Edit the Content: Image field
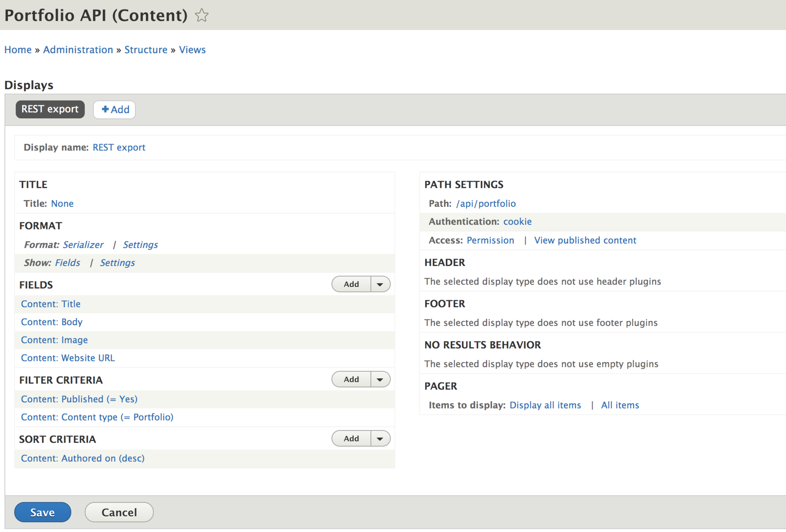 (x=54, y=340)
